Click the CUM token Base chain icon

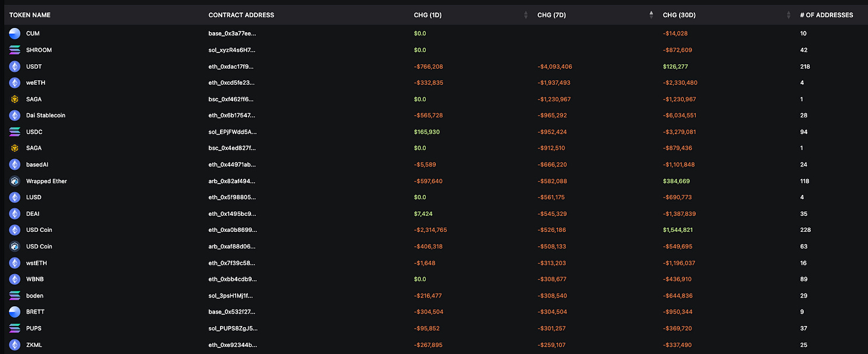tap(14, 33)
